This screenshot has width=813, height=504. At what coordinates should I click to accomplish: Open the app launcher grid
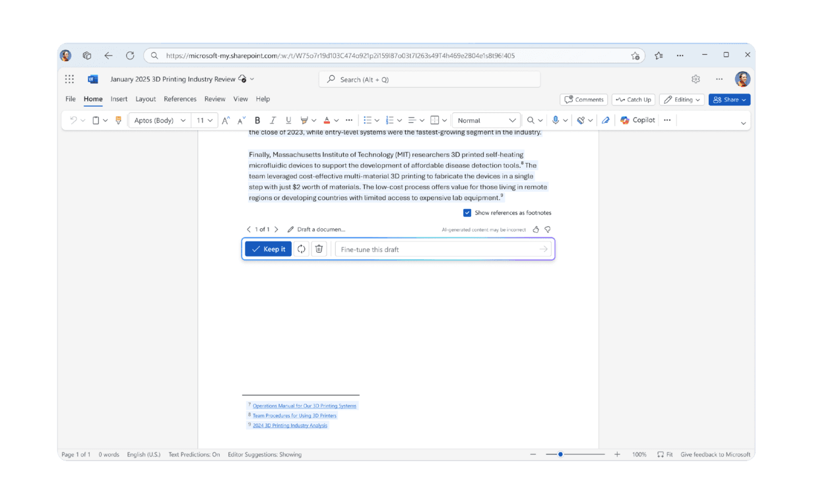(x=69, y=79)
